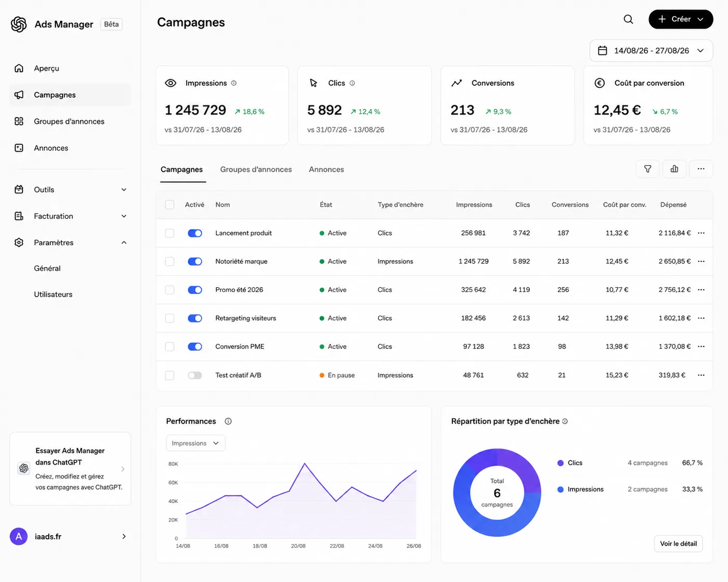
Task: Open Essayer Ads Manager dans ChatGPT card
Action: 70,469
